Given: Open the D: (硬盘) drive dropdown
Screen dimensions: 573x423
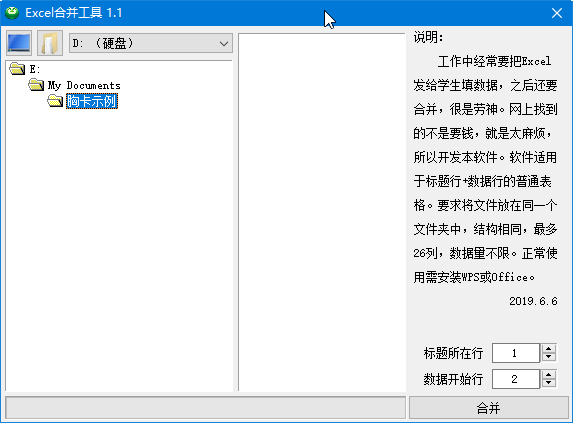Looking at the screenshot, I should (151, 43).
